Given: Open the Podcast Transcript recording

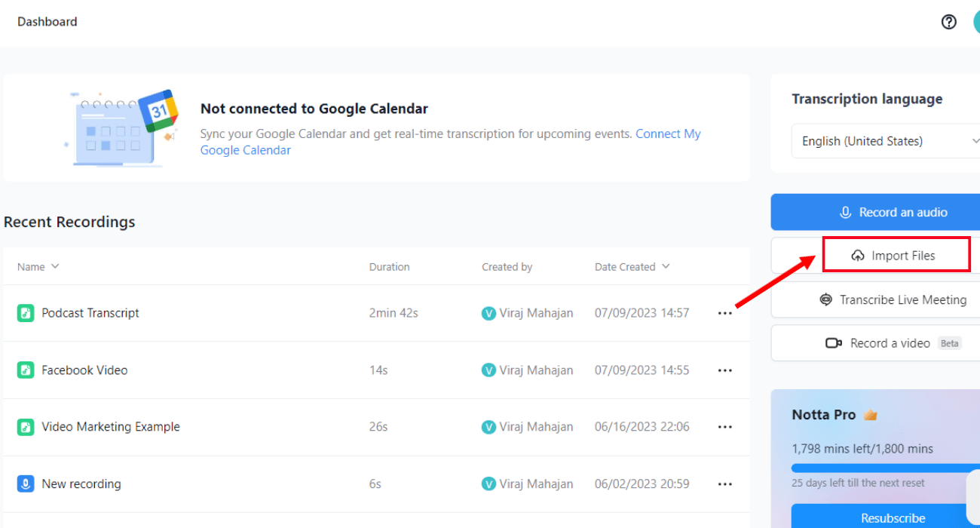Looking at the screenshot, I should (x=90, y=313).
